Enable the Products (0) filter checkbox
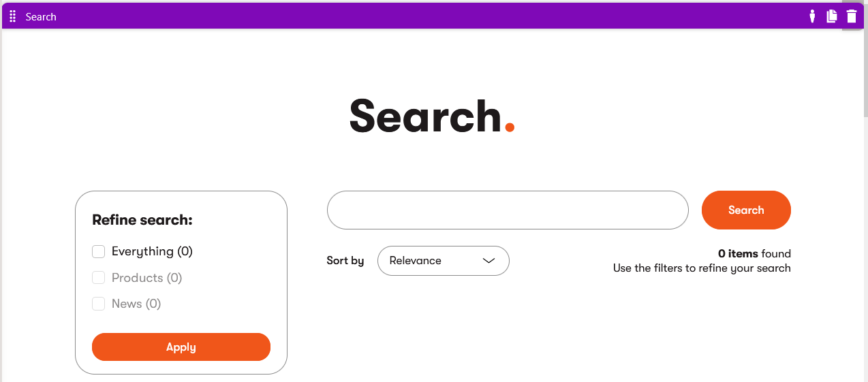Image resolution: width=868 pixels, height=382 pixels. (x=99, y=278)
